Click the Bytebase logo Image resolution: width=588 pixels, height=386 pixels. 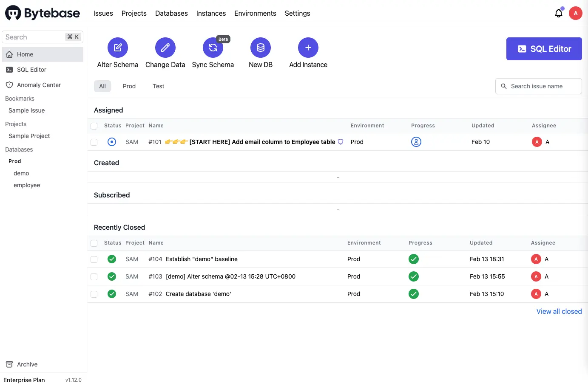pos(43,13)
